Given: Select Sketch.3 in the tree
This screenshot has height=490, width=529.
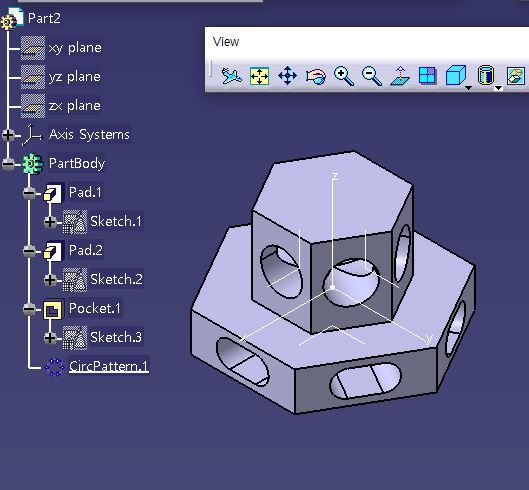Looking at the screenshot, I should (116, 337).
